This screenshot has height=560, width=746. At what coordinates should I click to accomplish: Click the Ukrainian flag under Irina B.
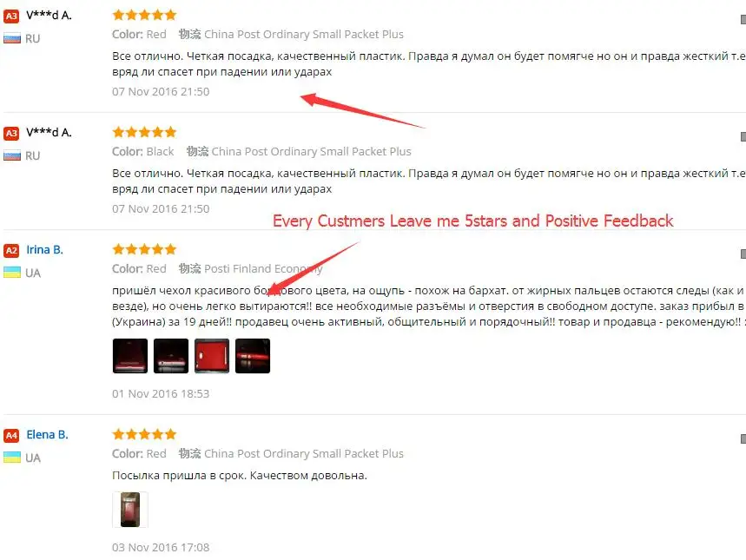point(12,273)
